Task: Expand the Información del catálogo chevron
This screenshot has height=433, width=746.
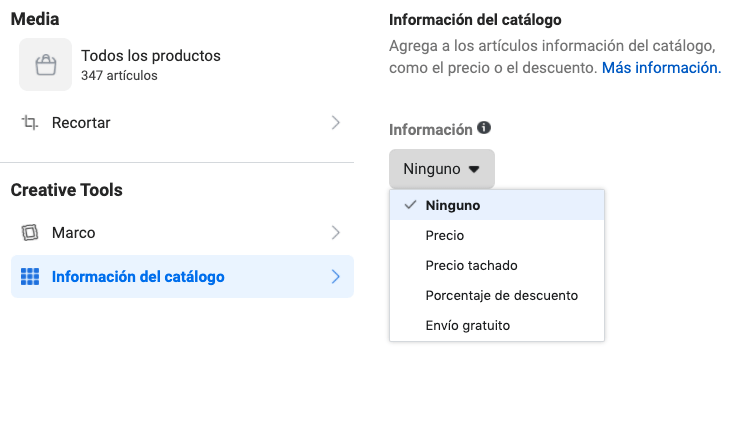Action: (336, 276)
